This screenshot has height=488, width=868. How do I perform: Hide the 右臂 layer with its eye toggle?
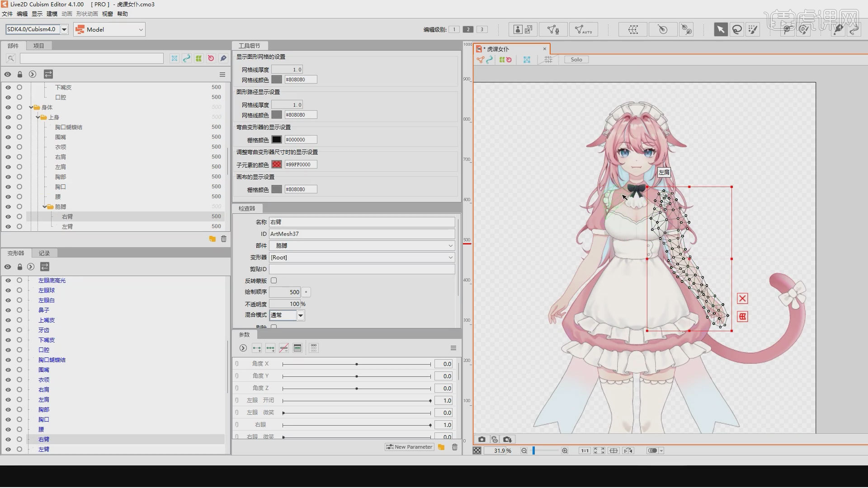click(x=8, y=216)
